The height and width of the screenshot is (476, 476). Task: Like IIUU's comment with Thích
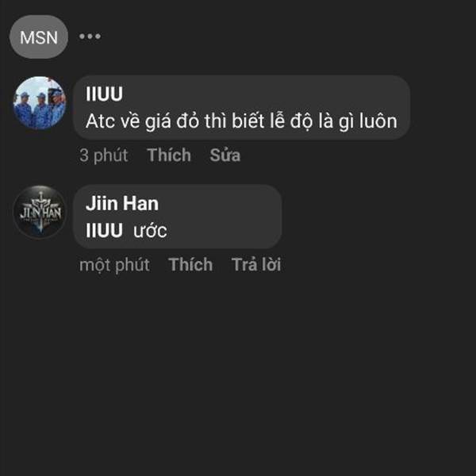pos(169,155)
